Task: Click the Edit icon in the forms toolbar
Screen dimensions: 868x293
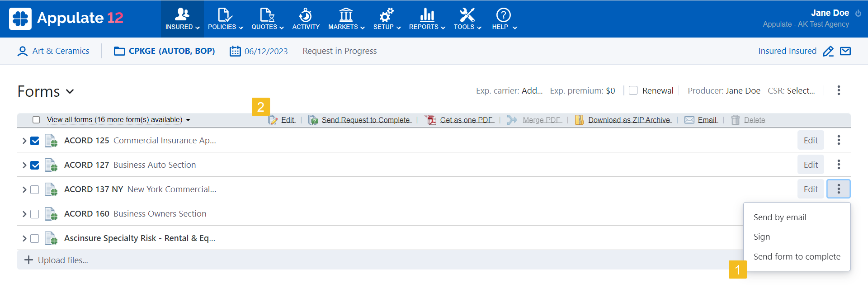Action: coord(273,120)
